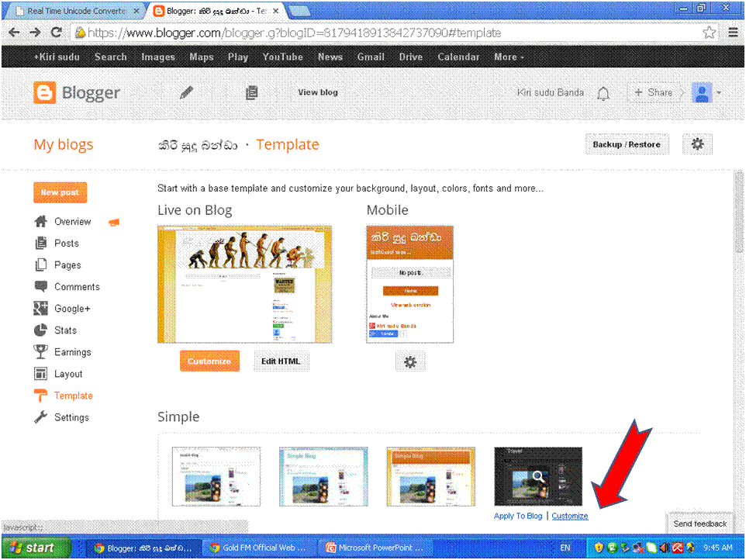Click the megaphone icon next to Overview
This screenshot has height=560, width=746.
coord(114,222)
